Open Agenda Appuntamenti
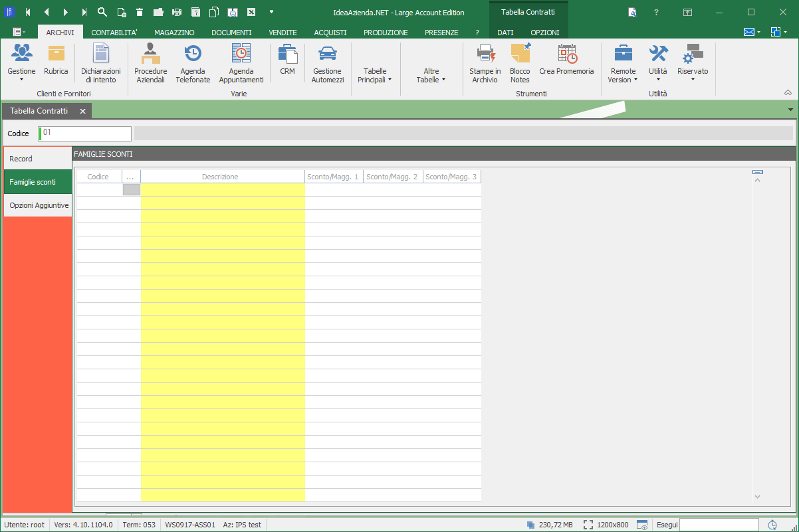 click(241, 63)
